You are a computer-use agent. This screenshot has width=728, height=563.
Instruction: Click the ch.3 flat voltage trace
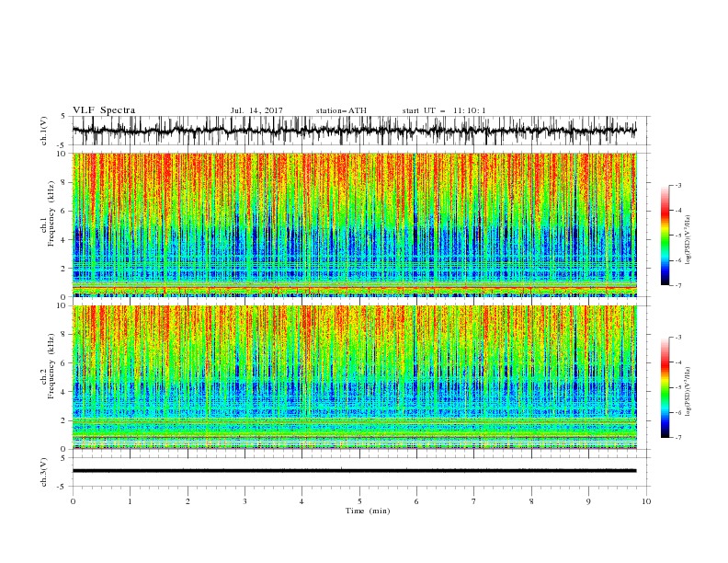355,471
